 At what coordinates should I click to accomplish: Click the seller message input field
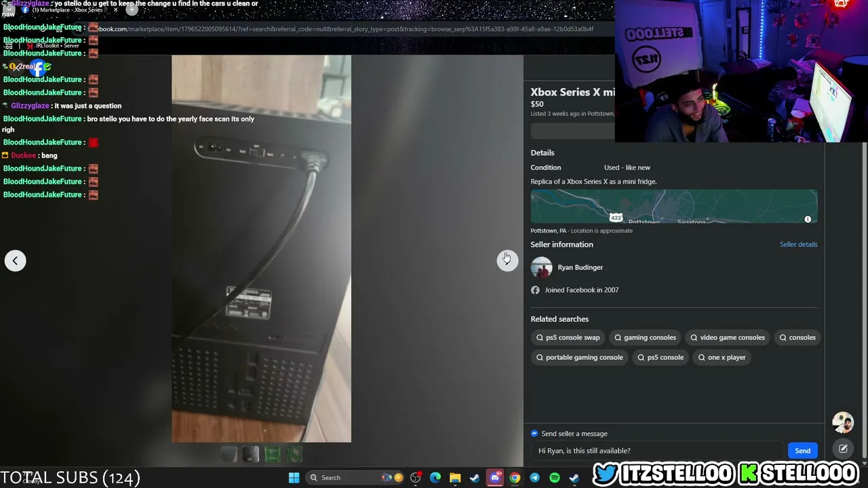tap(658, 451)
